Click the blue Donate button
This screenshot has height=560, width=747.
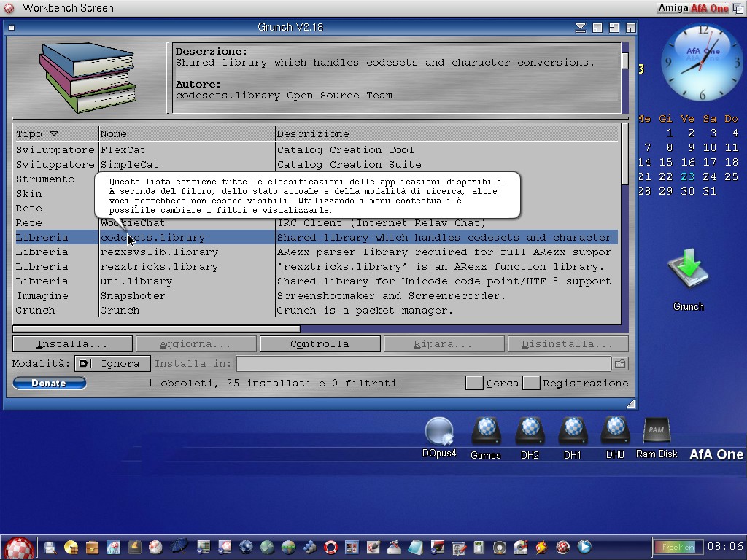pos(49,383)
